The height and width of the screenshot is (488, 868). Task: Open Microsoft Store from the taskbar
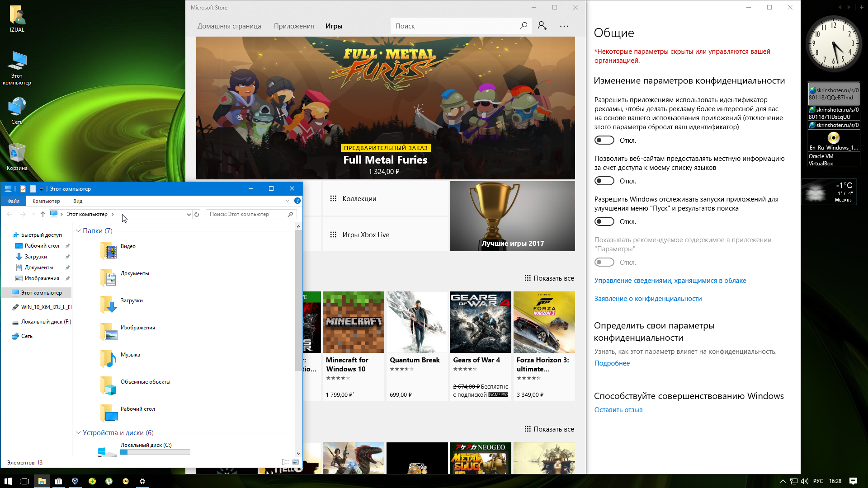point(58,481)
